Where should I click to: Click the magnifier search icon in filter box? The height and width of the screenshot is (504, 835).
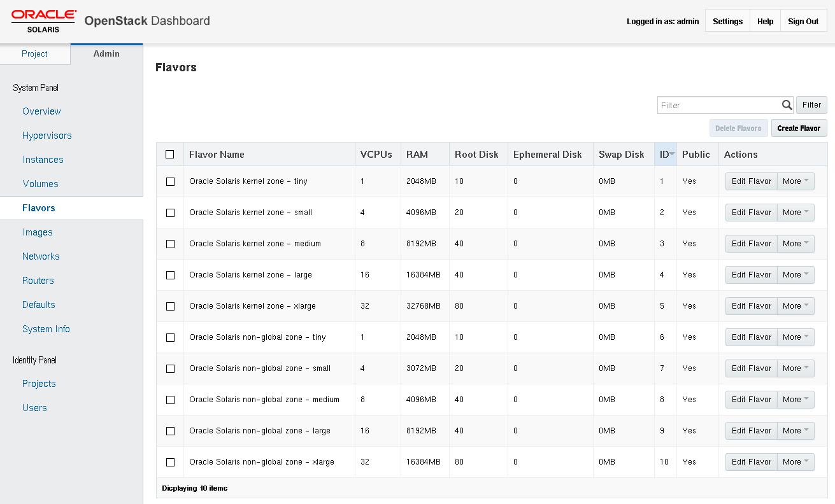[x=787, y=105]
